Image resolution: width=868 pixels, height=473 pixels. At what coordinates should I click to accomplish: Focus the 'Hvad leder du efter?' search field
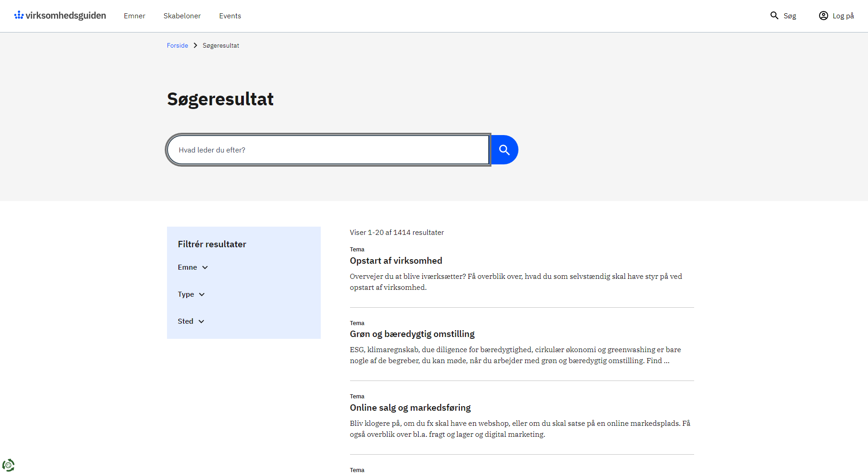coord(329,150)
